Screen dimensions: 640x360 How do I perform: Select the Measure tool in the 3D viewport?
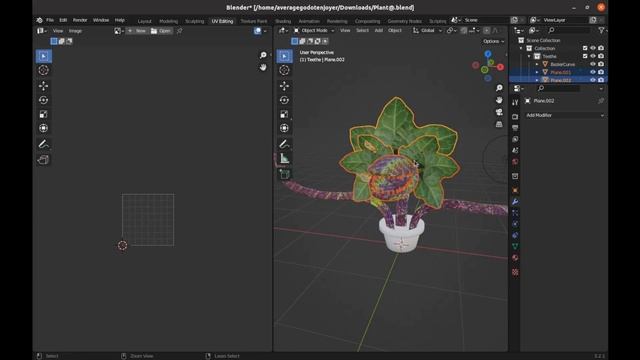tap(284, 158)
